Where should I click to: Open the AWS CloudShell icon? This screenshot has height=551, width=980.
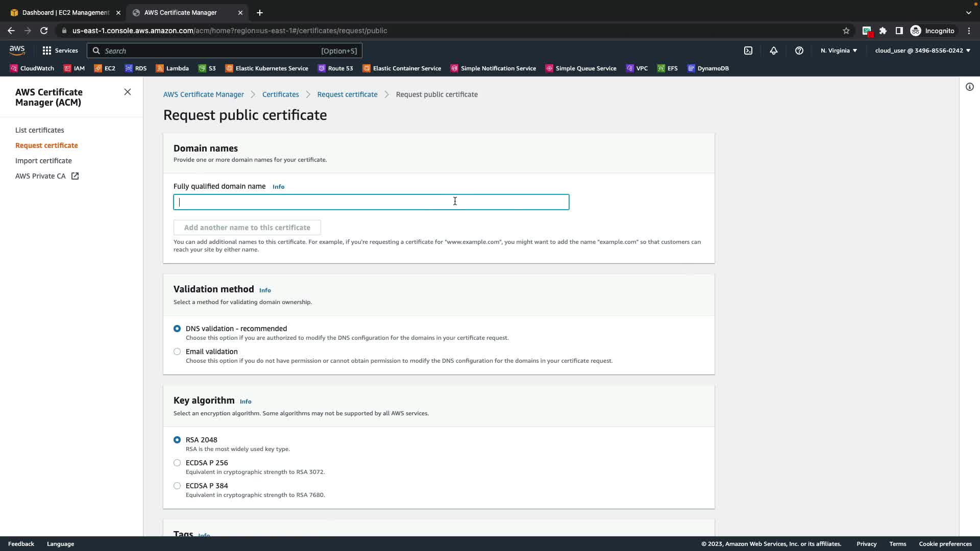coord(748,51)
